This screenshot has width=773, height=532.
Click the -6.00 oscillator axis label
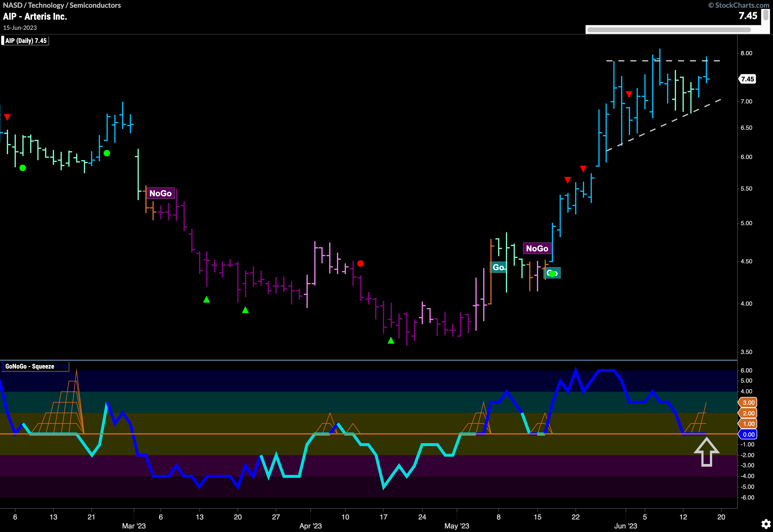click(747, 497)
